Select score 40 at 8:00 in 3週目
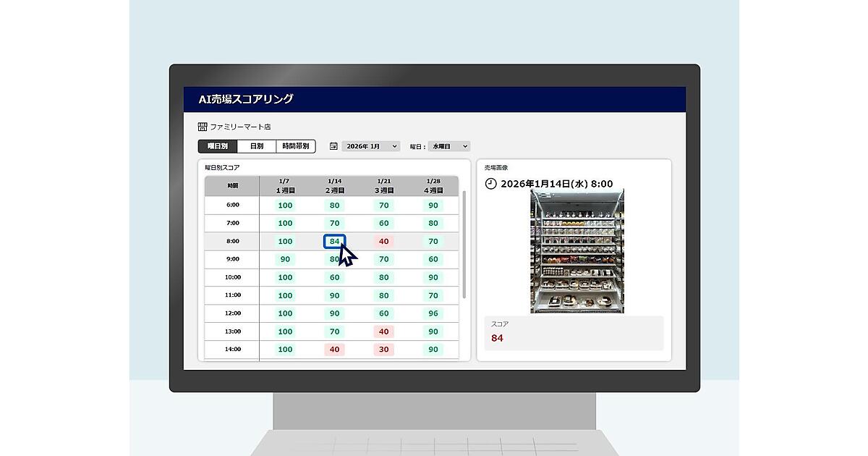This screenshot has height=456, width=868. point(383,241)
